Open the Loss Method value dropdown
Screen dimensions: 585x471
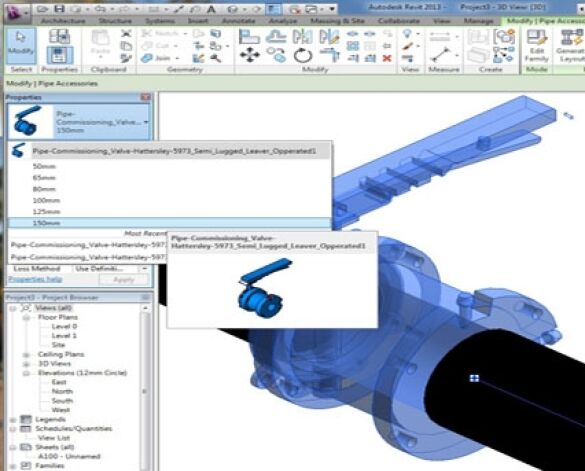click(x=144, y=269)
